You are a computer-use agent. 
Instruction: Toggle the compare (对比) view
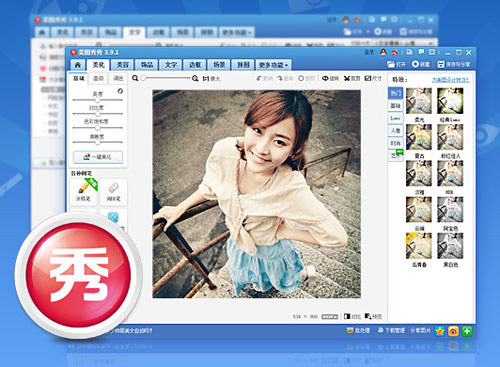352,316
